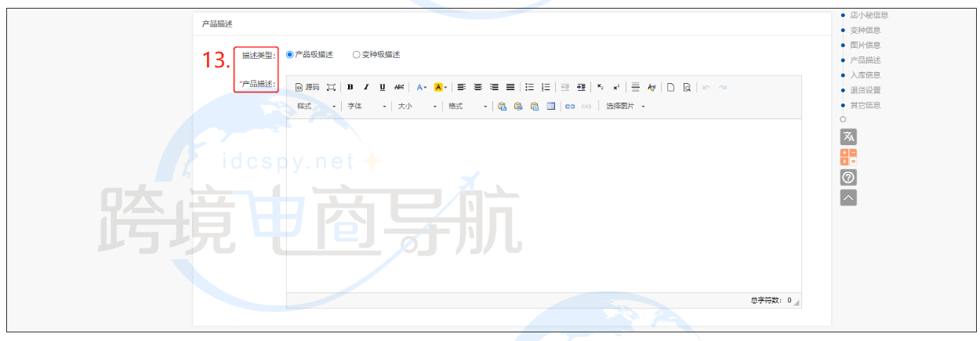Click the remove format icon
980x341 pixels.
(652, 87)
